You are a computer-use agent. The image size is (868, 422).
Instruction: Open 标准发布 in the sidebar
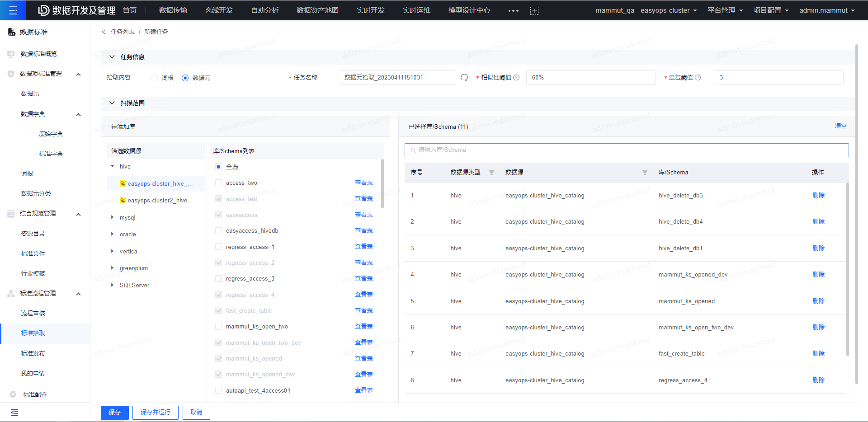pos(33,353)
